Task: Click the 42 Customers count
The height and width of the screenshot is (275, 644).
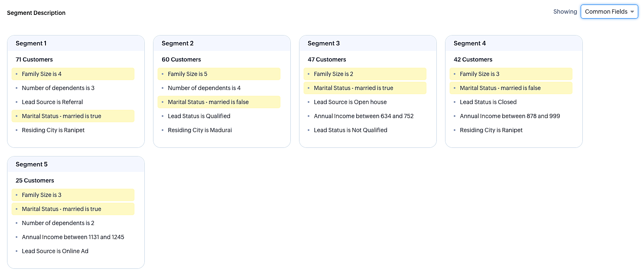Action: click(x=473, y=59)
